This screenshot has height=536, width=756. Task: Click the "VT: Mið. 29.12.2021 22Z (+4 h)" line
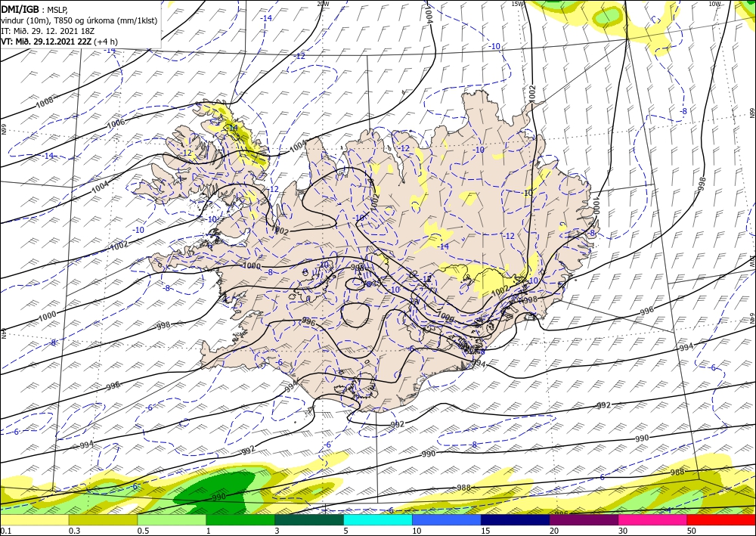click(59, 42)
